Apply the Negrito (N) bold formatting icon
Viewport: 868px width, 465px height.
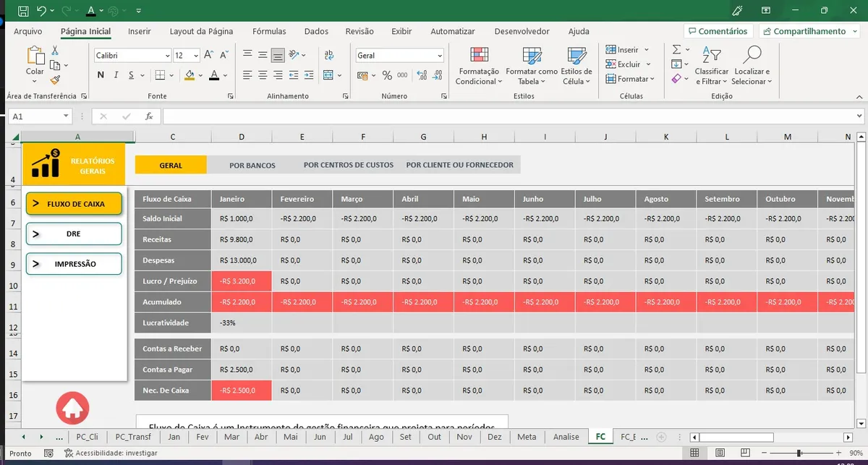tap(100, 75)
